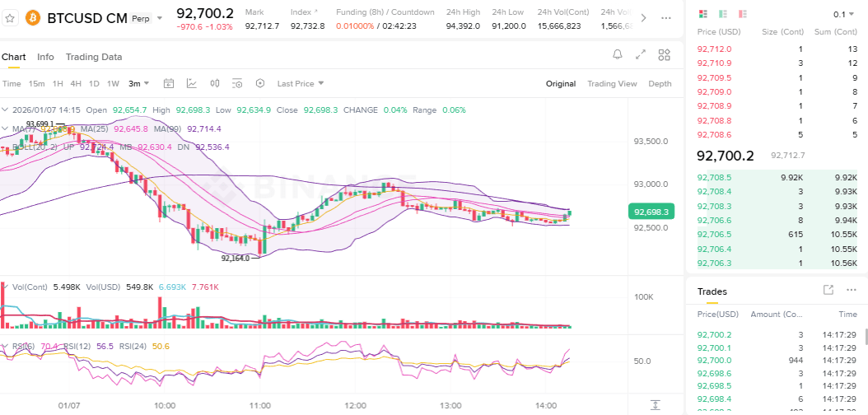
Task: Open the technical indicators line-chart icon
Action: point(192,83)
